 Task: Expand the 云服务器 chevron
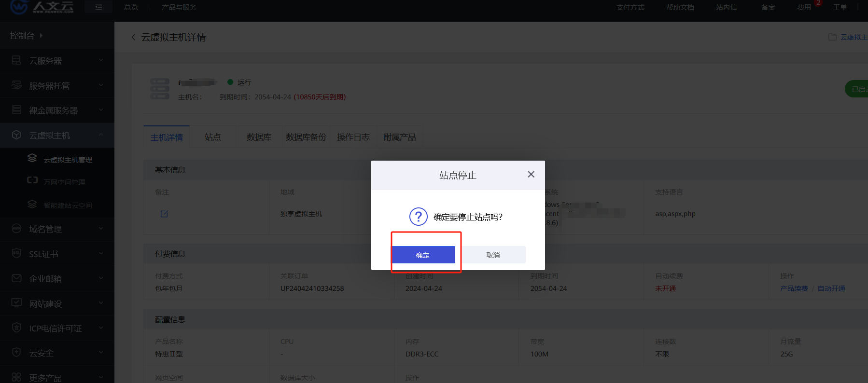(101, 60)
